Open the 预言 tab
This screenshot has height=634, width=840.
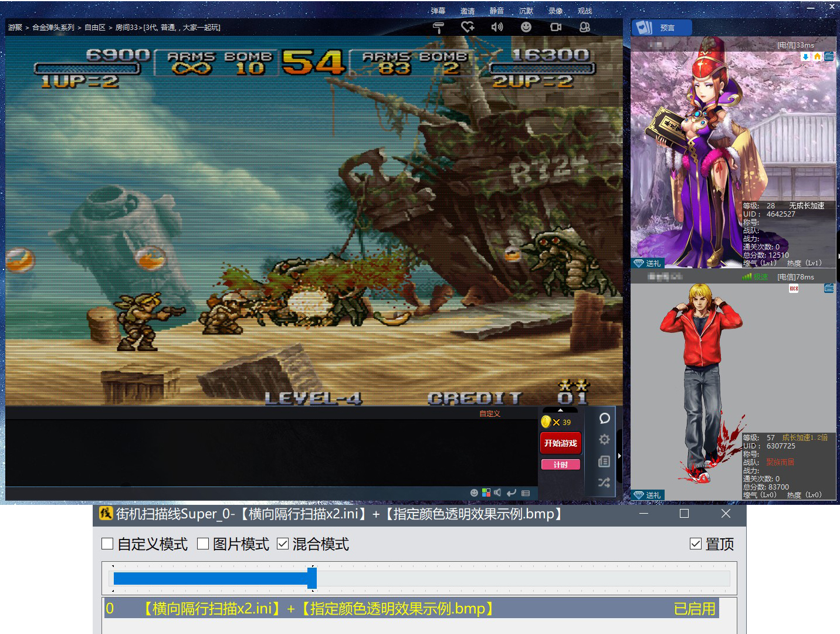point(662,28)
